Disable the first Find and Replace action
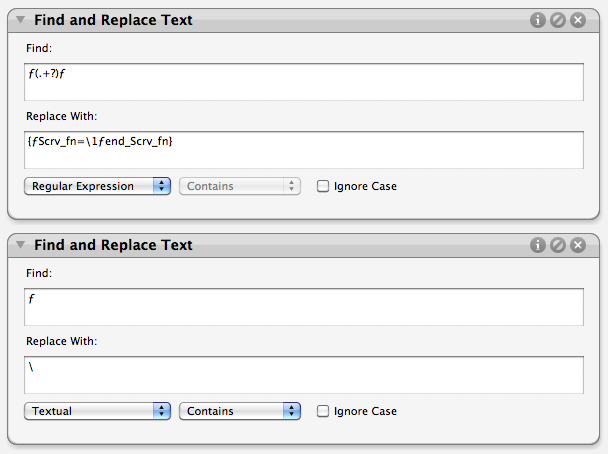Image resolution: width=608 pixels, height=454 pixels. pyautogui.click(x=558, y=20)
